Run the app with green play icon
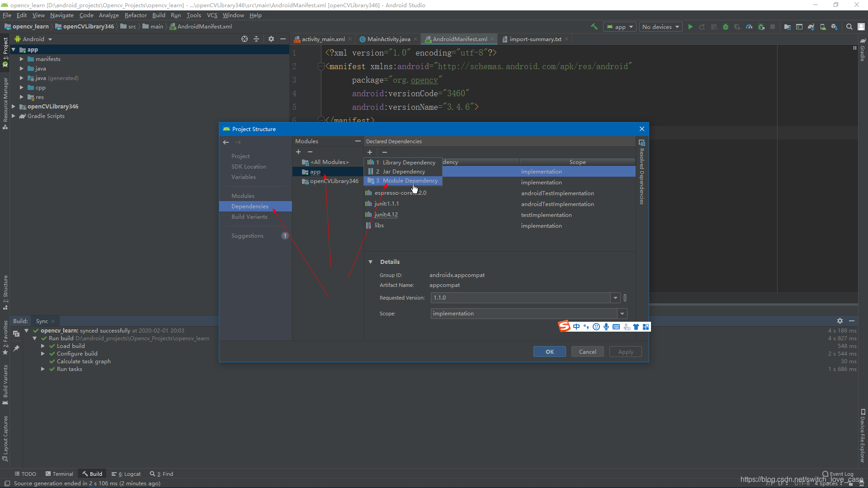 coord(690,27)
